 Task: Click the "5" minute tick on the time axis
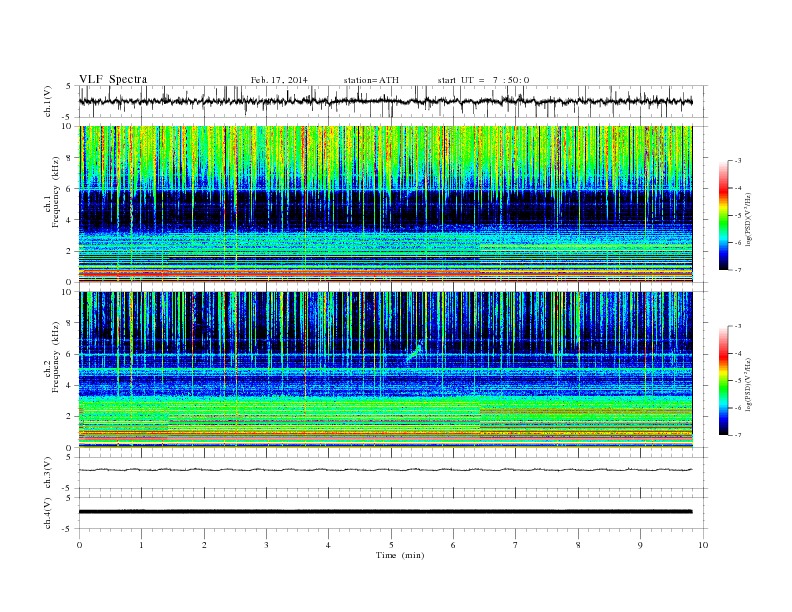coord(391,545)
